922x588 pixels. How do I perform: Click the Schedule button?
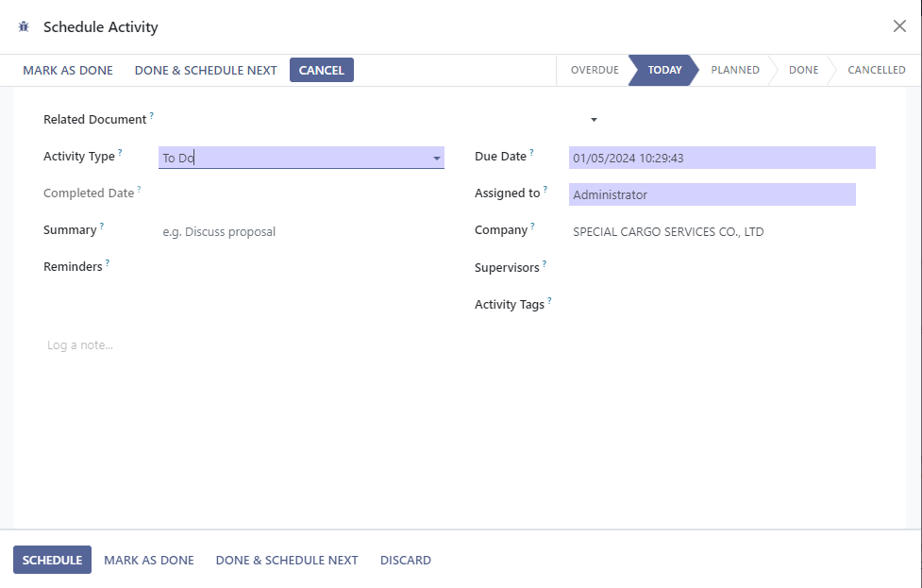[x=52, y=560]
